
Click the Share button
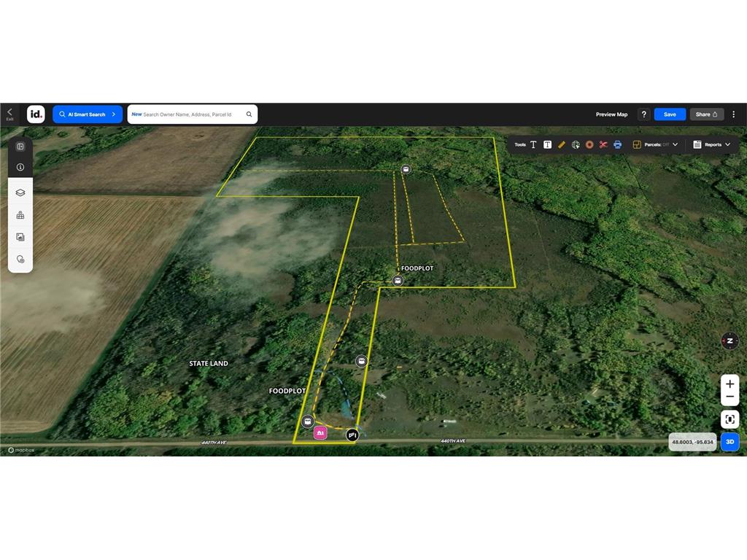pos(706,114)
